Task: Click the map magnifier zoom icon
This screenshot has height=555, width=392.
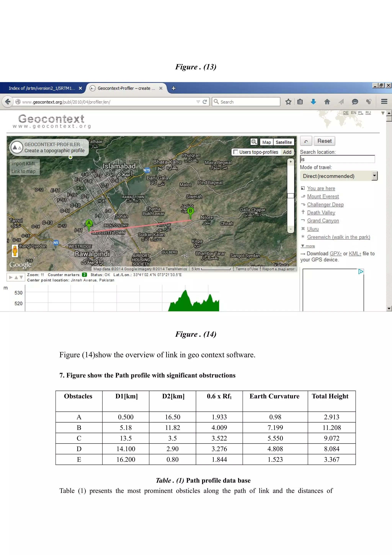Action: pos(254,142)
